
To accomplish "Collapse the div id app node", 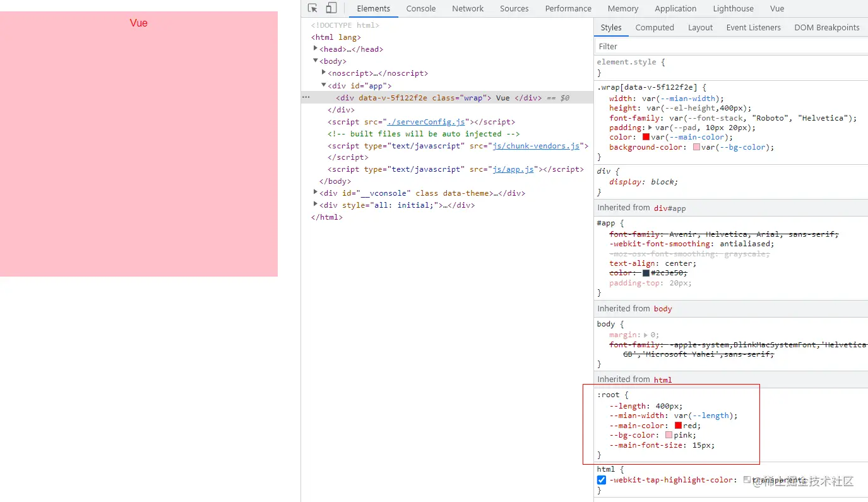I will point(324,85).
